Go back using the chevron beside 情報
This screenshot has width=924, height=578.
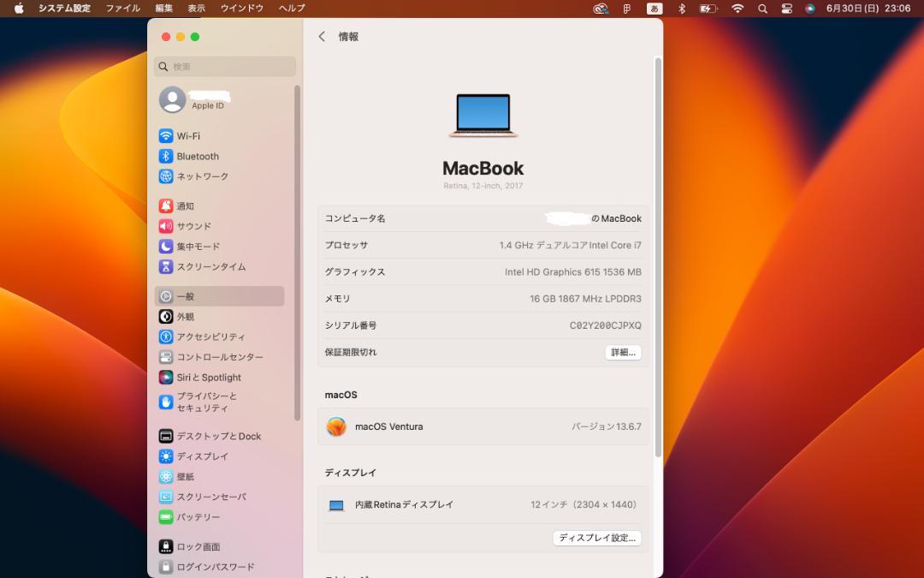pyautogui.click(x=322, y=37)
